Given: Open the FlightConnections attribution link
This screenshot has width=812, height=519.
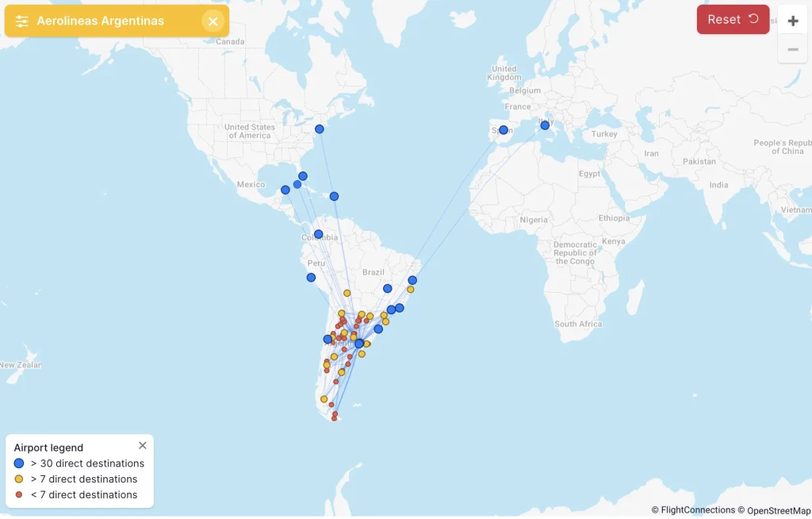Looking at the screenshot, I should [693, 511].
